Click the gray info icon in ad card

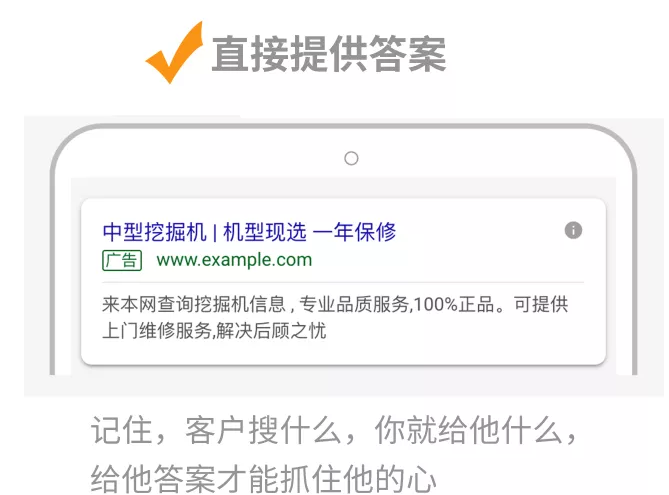[x=573, y=230]
